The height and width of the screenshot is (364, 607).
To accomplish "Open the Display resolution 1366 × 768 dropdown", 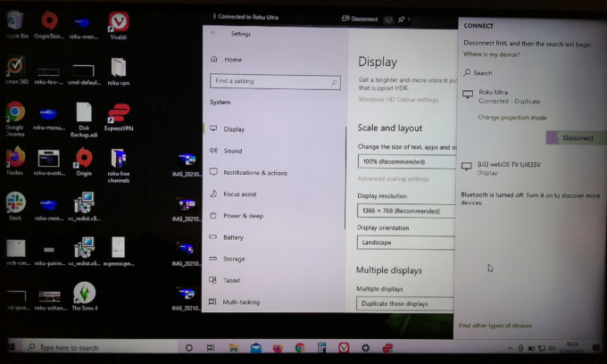I will click(406, 211).
